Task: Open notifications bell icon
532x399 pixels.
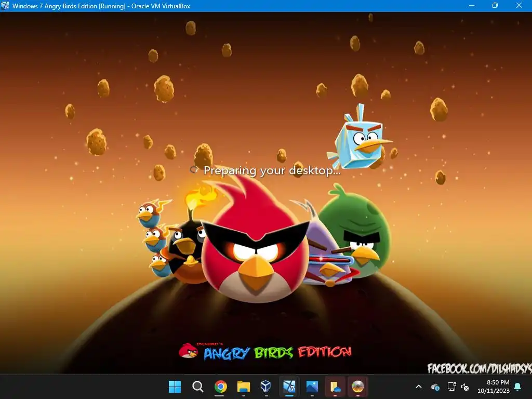Action: (517, 387)
